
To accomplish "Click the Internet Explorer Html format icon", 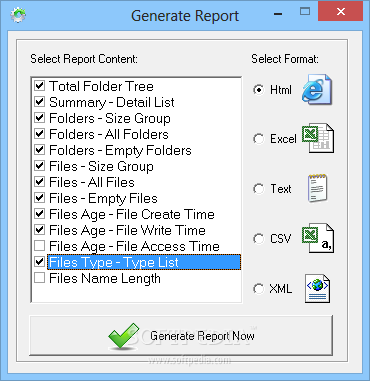I will [x=317, y=89].
